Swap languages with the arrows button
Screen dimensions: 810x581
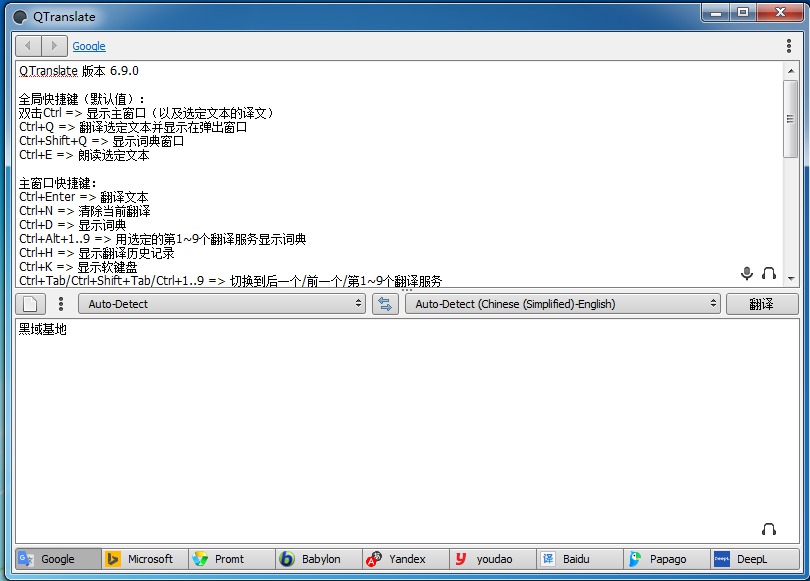tap(385, 304)
